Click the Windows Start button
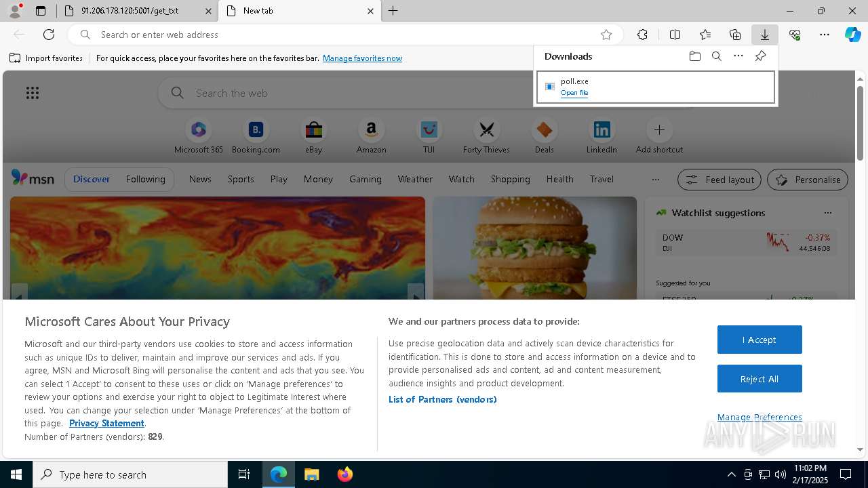This screenshot has height=488, width=868. click(16, 474)
